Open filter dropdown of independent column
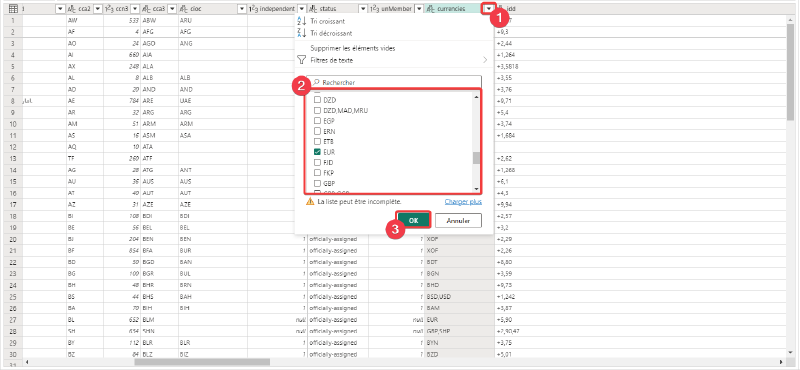 click(x=302, y=9)
